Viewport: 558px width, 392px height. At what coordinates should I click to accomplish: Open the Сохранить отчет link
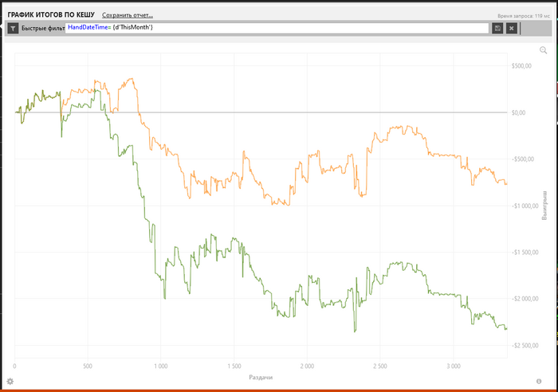point(128,15)
